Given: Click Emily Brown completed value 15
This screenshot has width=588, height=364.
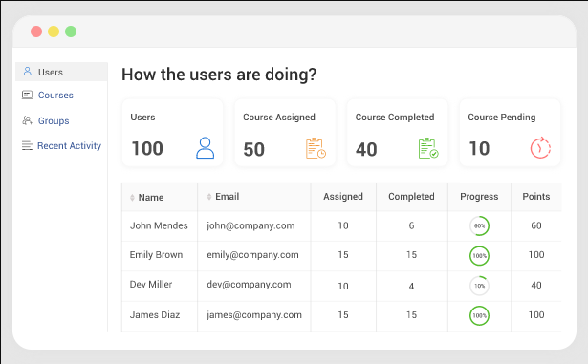Looking at the screenshot, I should pos(411,255).
